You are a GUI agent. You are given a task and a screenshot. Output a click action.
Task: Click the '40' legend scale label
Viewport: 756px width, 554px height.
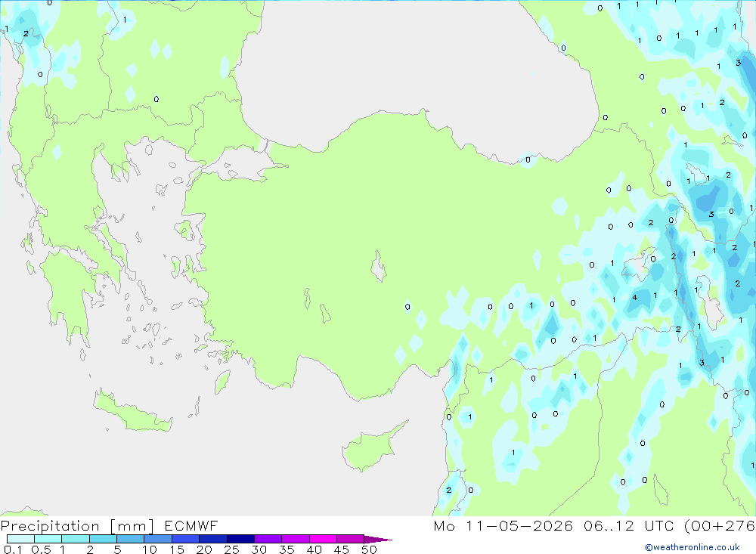pyautogui.click(x=314, y=549)
